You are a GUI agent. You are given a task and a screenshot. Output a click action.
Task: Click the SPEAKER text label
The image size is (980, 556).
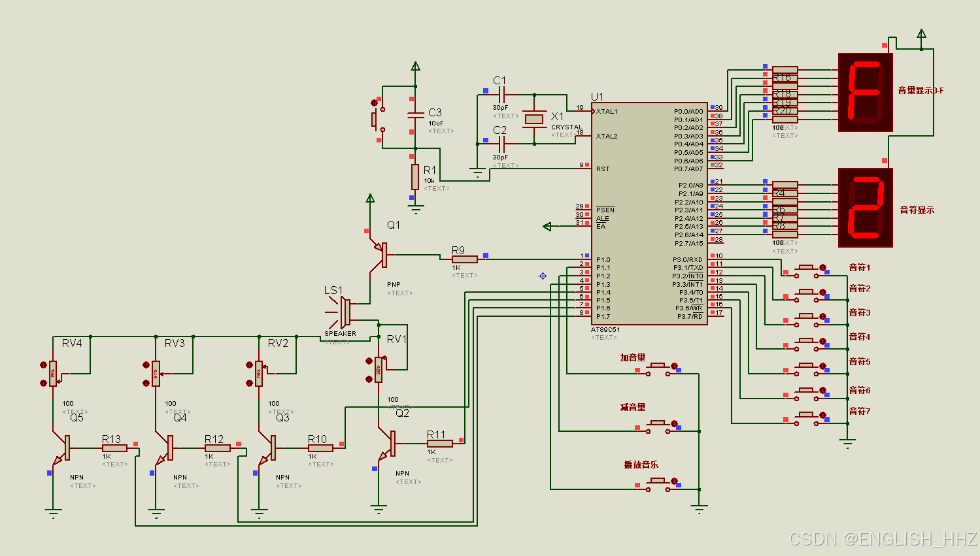point(341,333)
